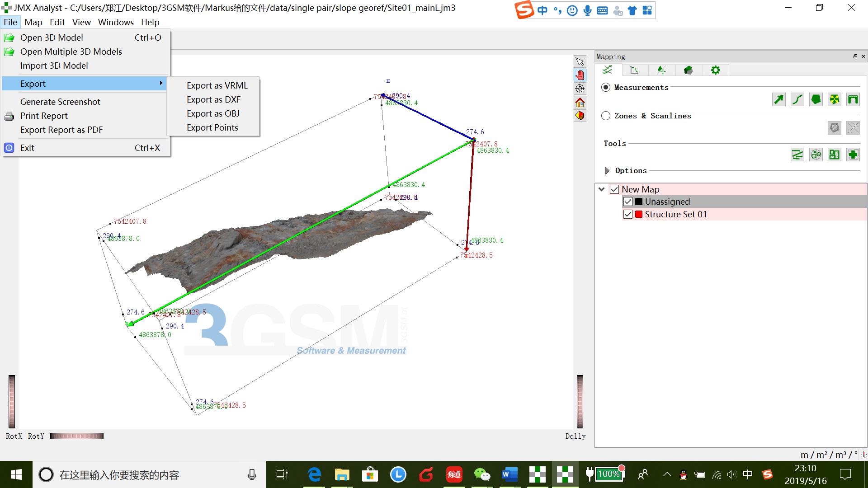The width and height of the screenshot is (868, 488).
Task: Open the stereonet circles tool
Action: tap(816, 155)
